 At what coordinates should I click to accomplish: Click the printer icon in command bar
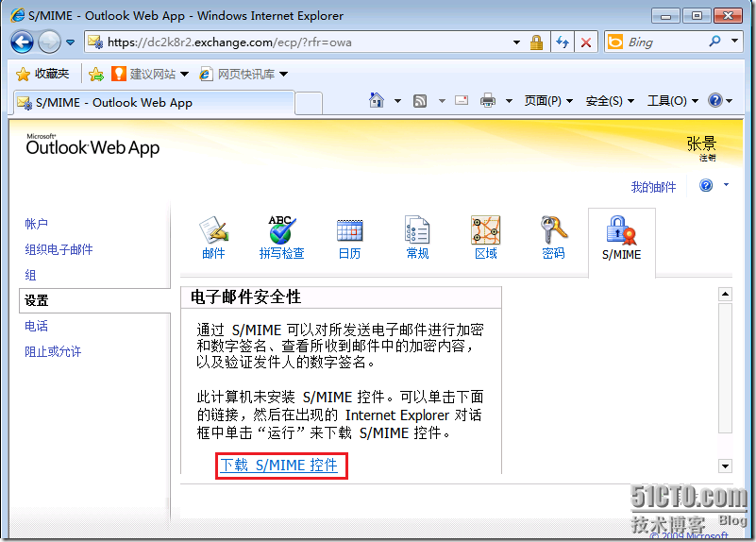pos(488,101)
